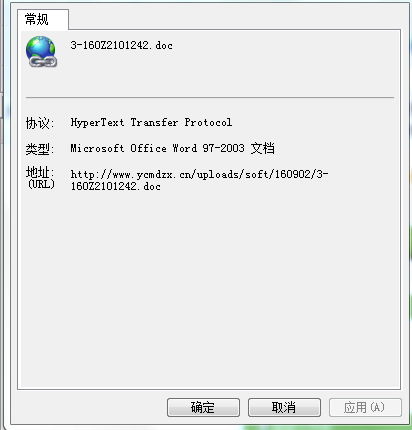Click the word Protocol in protocol value
This screenshot has height=430, width=412.
pyautogui.click(x=208, y=122)
